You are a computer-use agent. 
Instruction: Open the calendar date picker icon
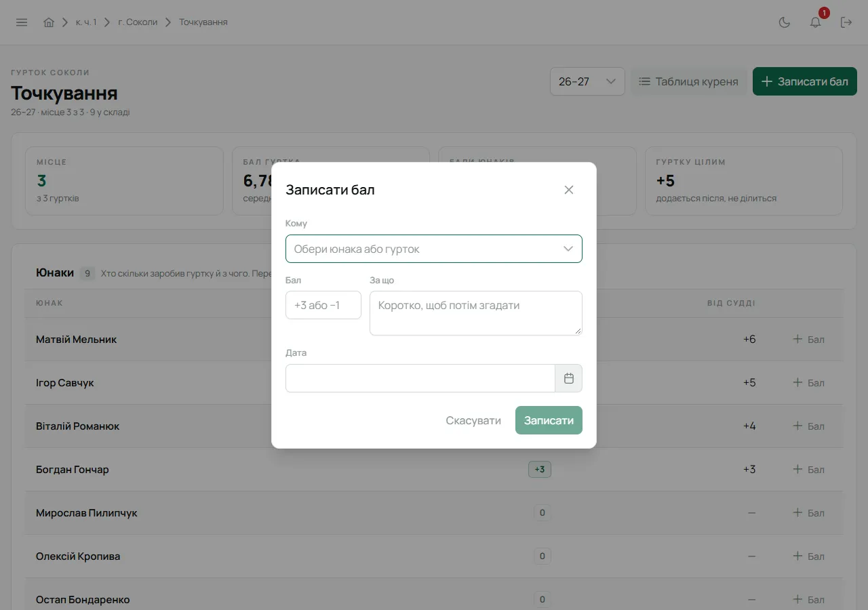coord(569,378)
